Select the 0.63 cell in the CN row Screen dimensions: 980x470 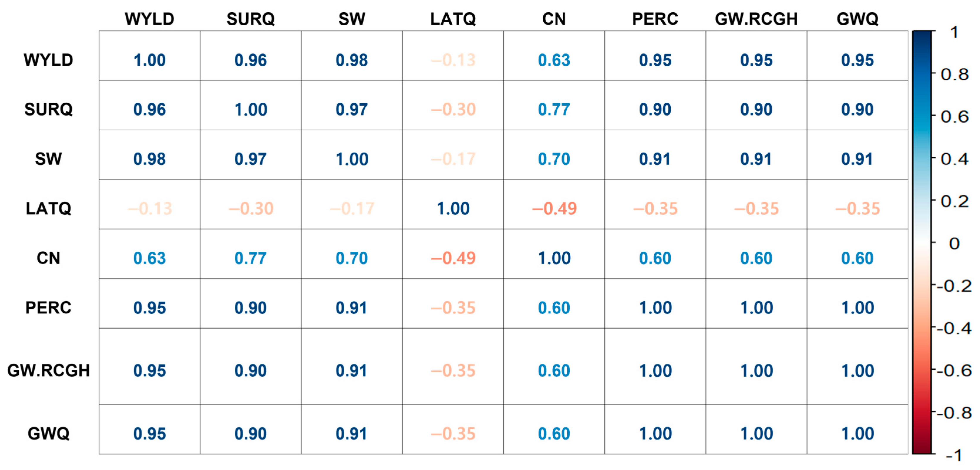point(149,258)
